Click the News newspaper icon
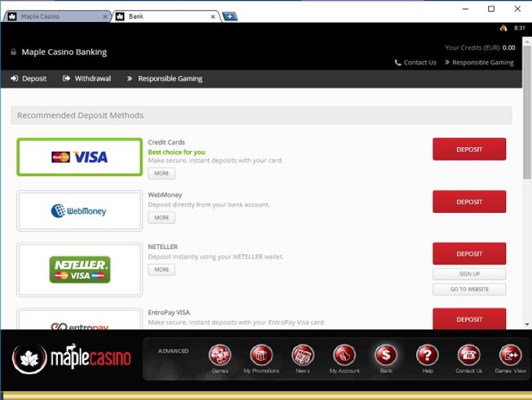 tap(303, 355)
